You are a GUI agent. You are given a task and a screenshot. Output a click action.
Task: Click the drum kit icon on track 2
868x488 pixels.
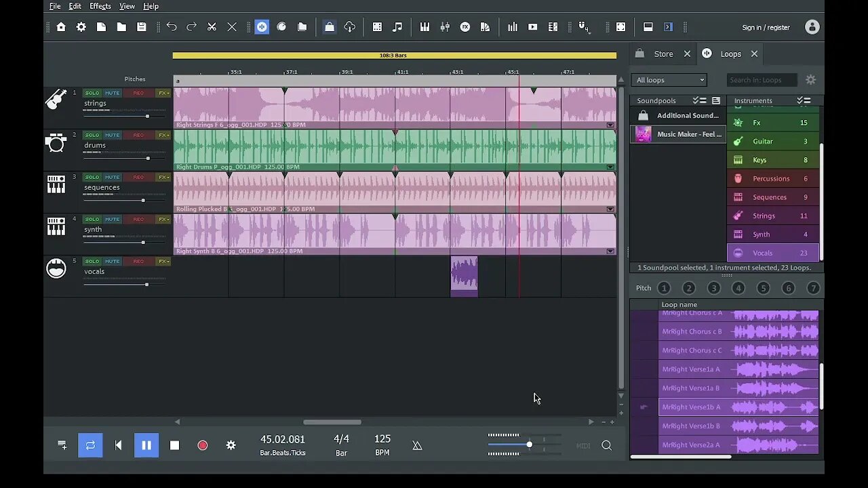coord(56,143)
